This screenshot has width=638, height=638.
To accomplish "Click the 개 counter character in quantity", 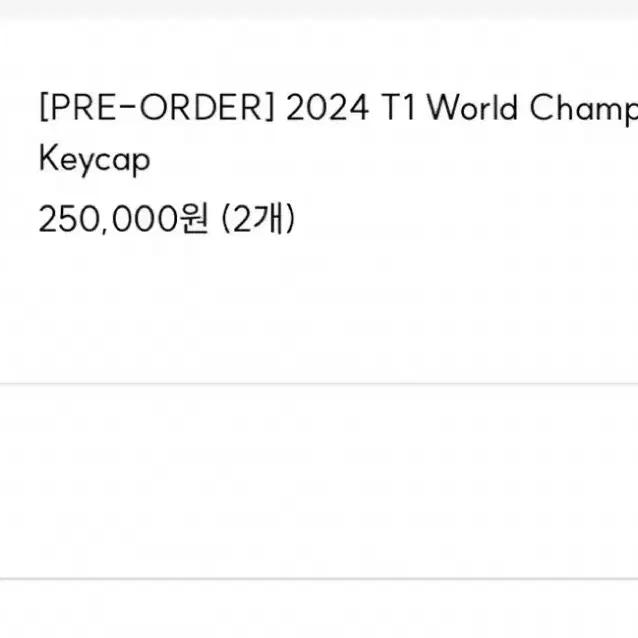I will (268, 218).
